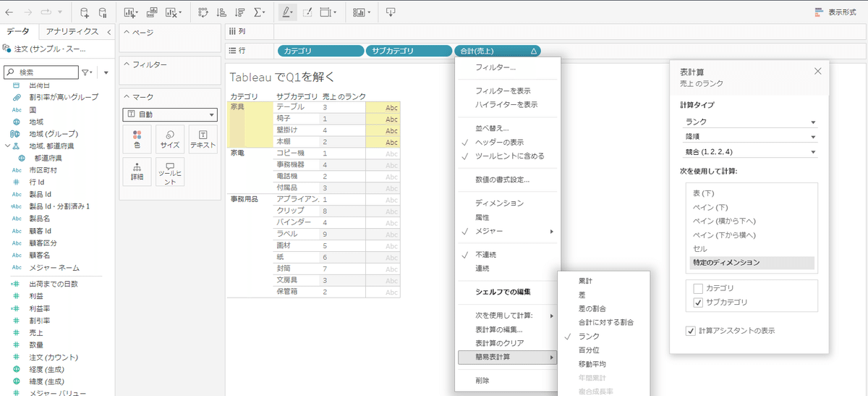Click the highlight pen icon

pyautogui.click(x=288, y=12)
